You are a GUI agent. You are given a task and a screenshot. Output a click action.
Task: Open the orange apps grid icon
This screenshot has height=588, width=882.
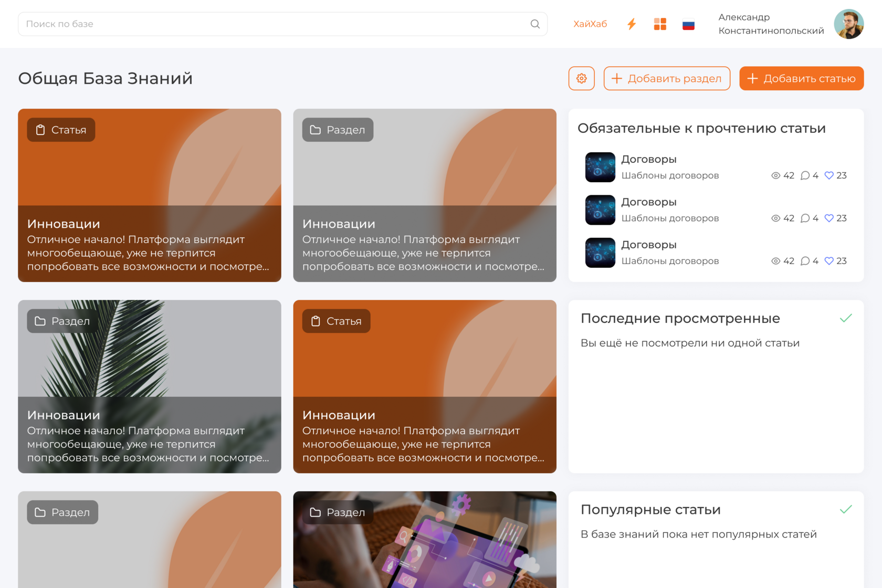[x=660, y=24]
